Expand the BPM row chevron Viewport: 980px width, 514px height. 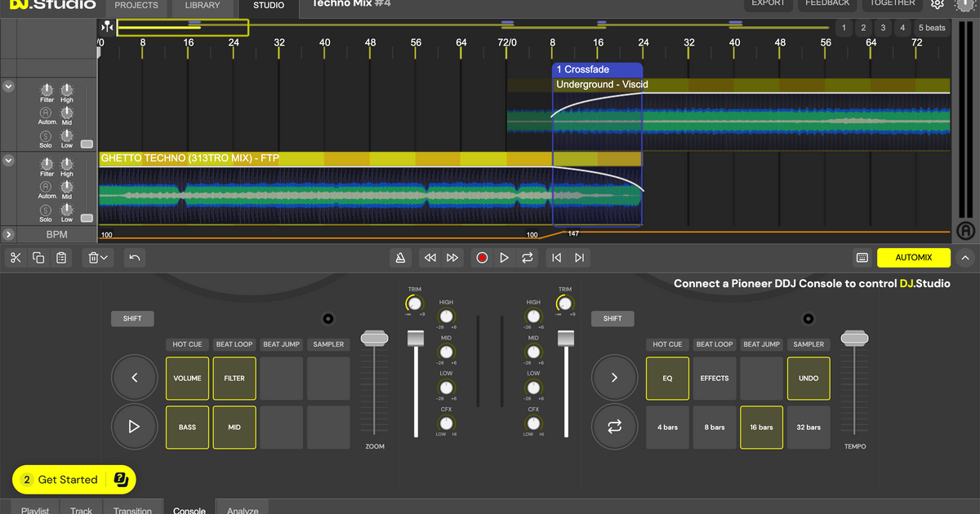pos(8,234)
